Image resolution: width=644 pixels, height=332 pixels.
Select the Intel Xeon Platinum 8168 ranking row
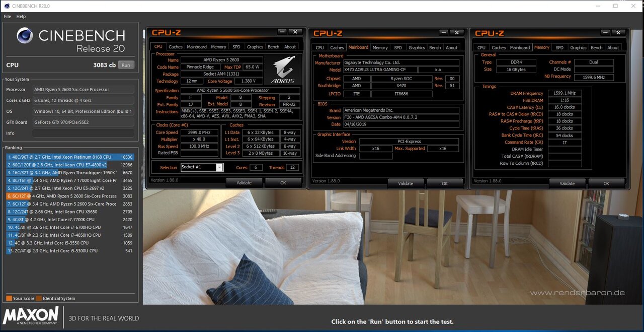click(x=70, y=157)
